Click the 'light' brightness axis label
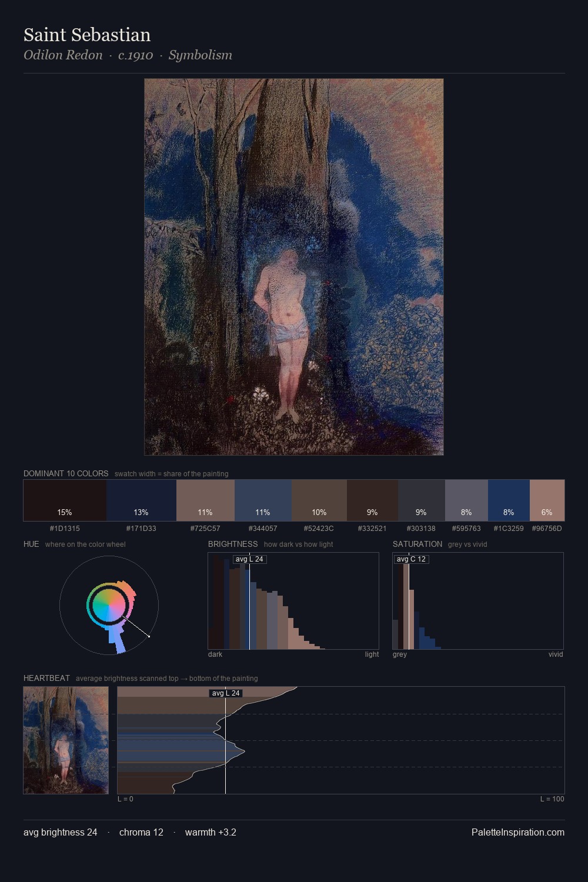Viewport: 588px width, 882px height. (372, 654)
